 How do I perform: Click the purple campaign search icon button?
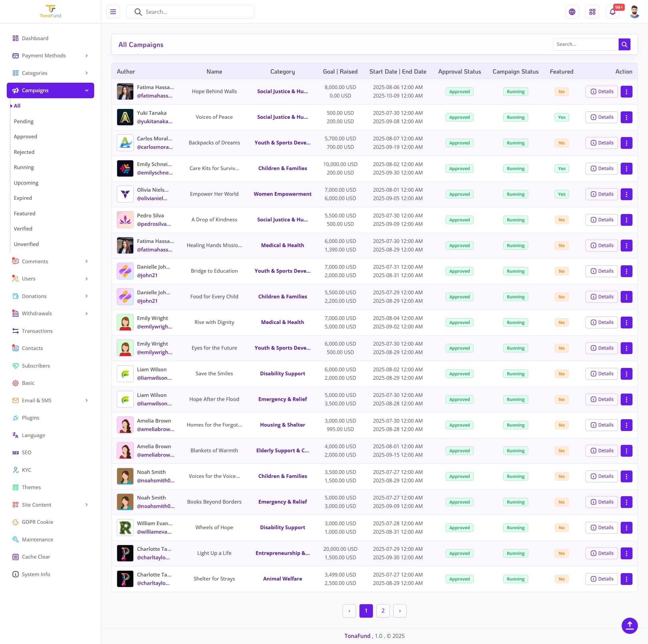pyautogui.click(x=624, y=44)
